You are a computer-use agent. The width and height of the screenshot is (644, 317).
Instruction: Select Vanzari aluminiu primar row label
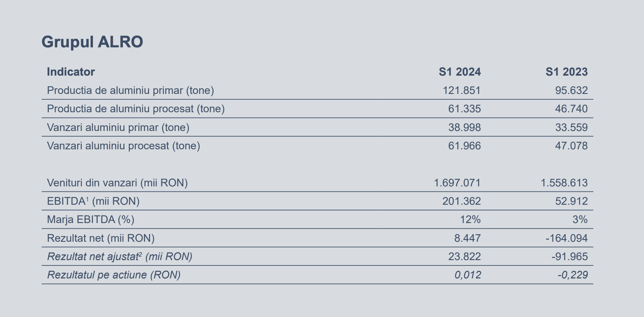point(118,127)
